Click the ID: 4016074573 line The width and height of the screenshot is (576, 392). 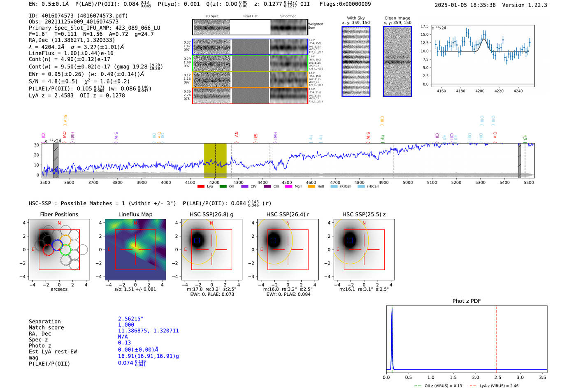[78, 16]
